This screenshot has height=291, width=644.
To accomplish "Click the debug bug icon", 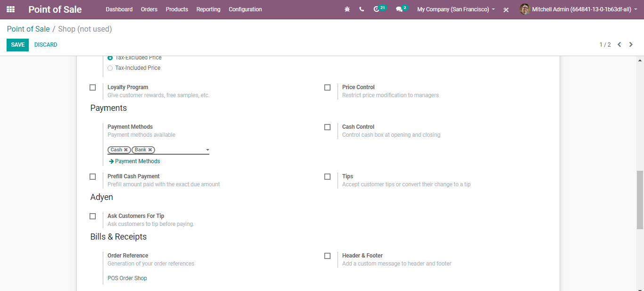I will (x=347, y=9).
